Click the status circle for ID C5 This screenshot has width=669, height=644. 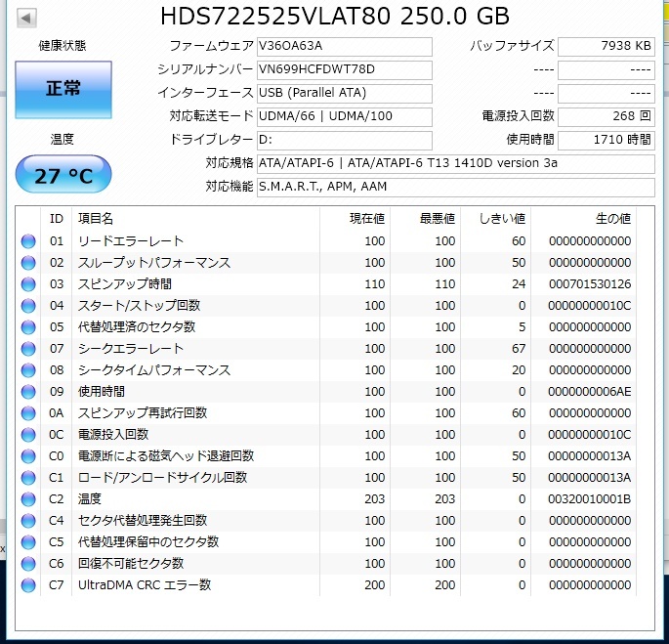[28, 542]
